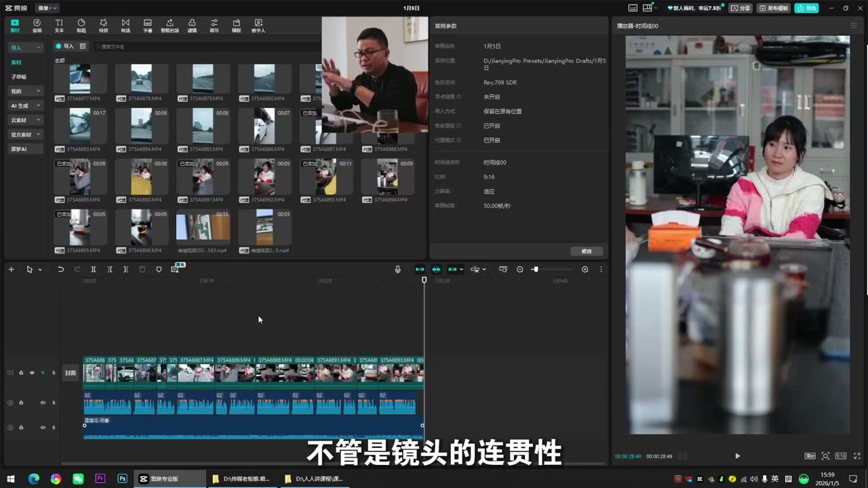The image size is (868, 488).
Task: Click the 素材 media tab icon
Action: pos(15,26)
